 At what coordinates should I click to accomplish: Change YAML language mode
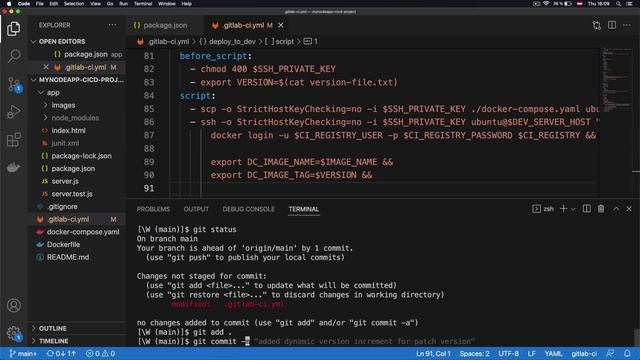(x=553, y=353)
